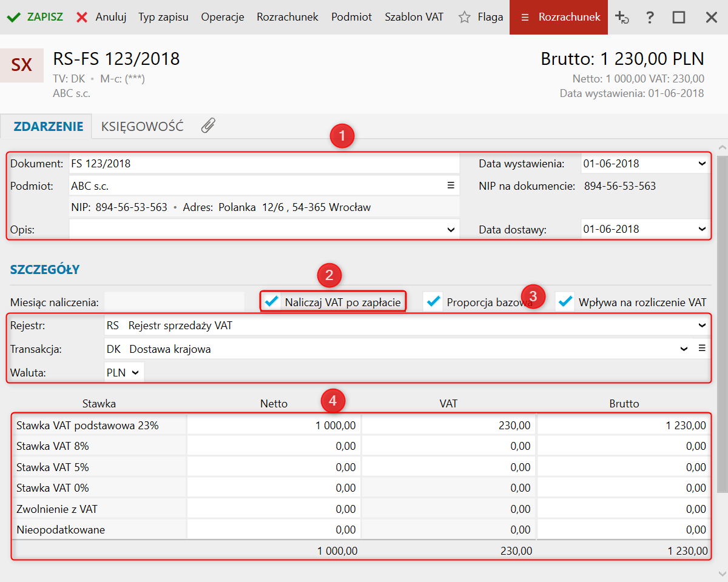Switch to the KSIĘGOWOŚĆ tab
The height and width of the screenshot is (582, 728).
pos(142,126)
